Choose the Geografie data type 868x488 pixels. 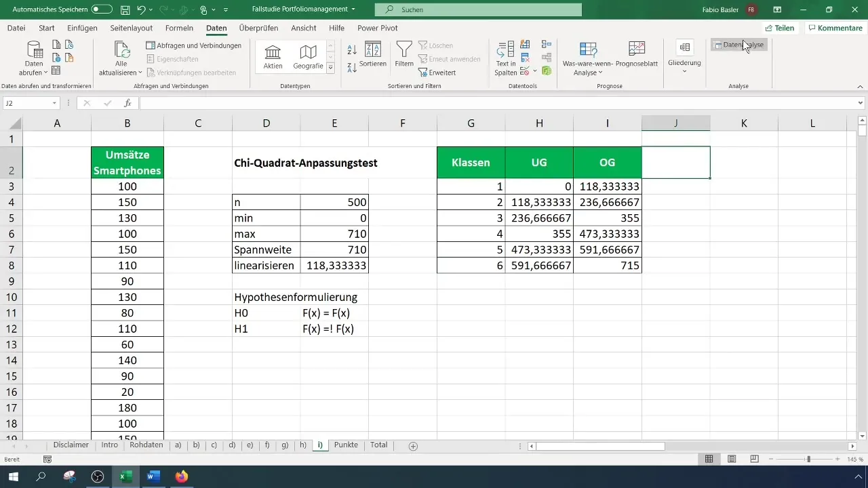tap(308, 57)
